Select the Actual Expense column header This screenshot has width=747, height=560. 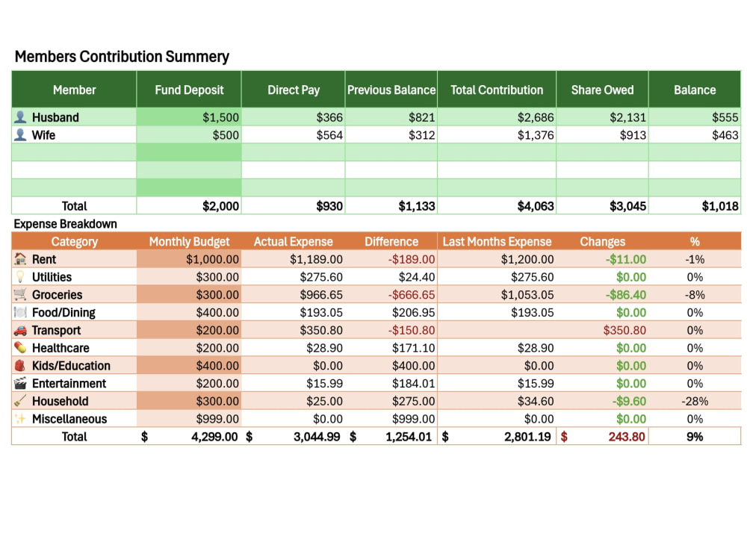tap(293, 241)
